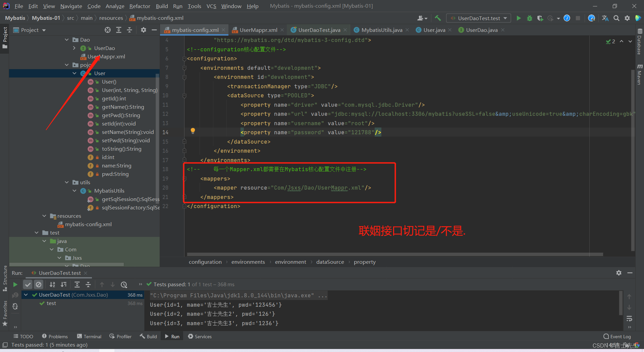Click the Build project hammer icon
Image resolution: width=644 pixels, height=352 pixels.
438,18
